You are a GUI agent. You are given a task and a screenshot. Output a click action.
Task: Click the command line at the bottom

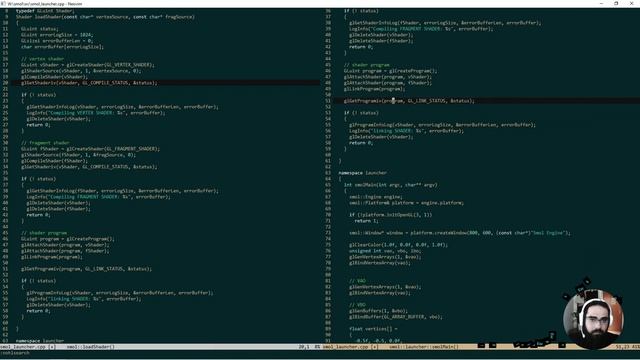click(x=320, y=353)
